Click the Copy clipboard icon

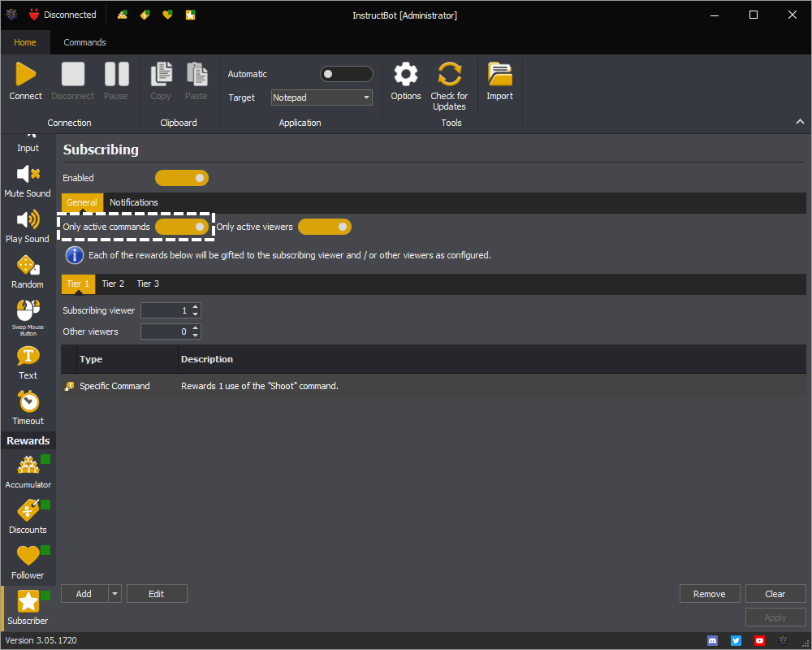[x=161, y=74]
